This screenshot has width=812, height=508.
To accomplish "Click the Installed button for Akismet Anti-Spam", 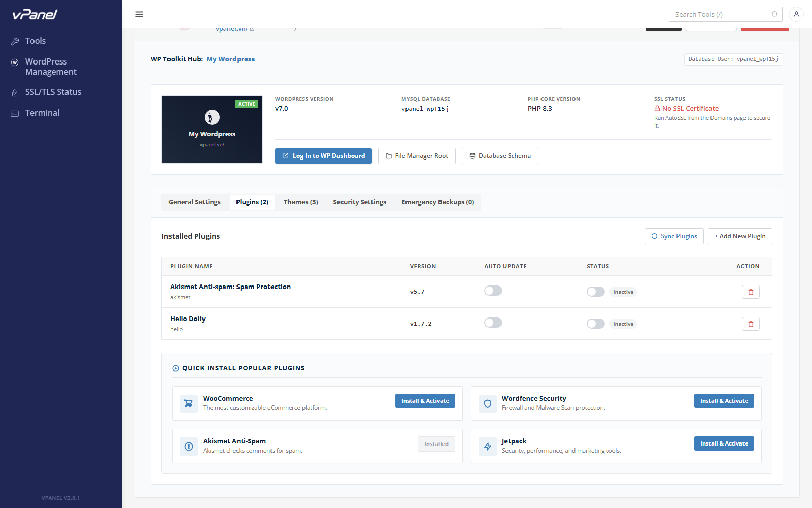I will [436, 444].
